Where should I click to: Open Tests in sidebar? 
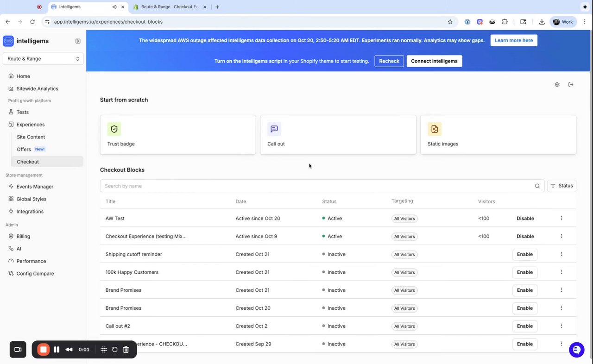tap(22, 112)
